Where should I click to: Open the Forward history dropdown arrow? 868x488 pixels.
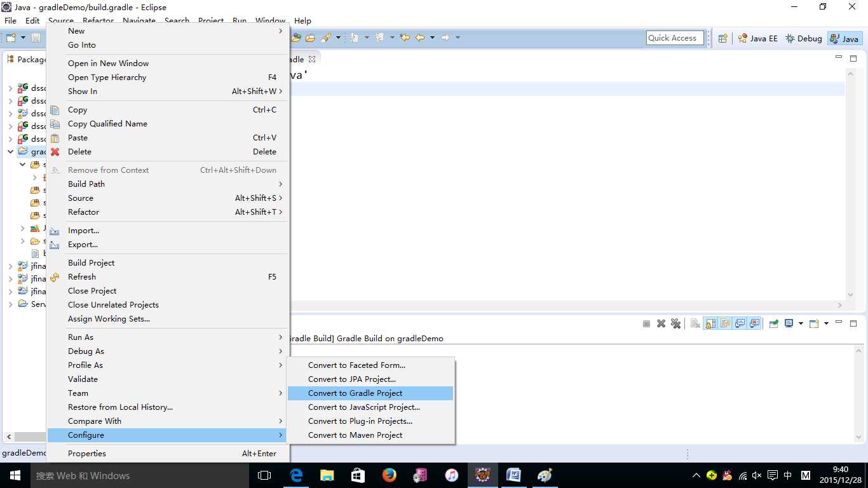coord(458,38)
